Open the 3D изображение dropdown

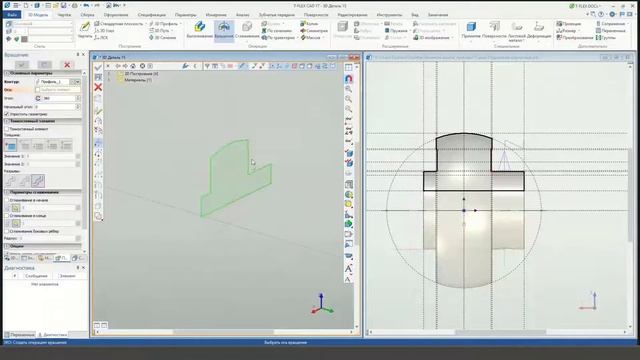[453, 38]
